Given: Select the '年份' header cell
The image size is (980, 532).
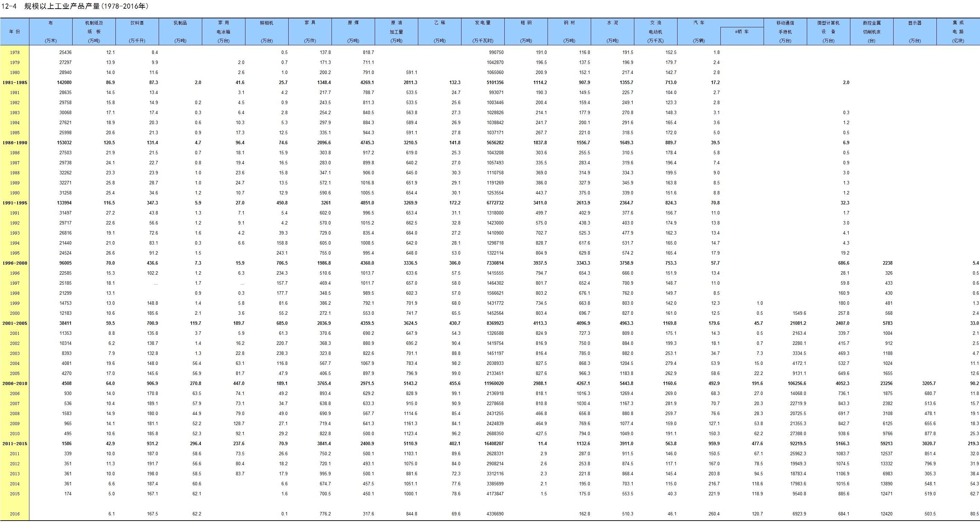Looking at the screenshot, I should pos(15,31).
